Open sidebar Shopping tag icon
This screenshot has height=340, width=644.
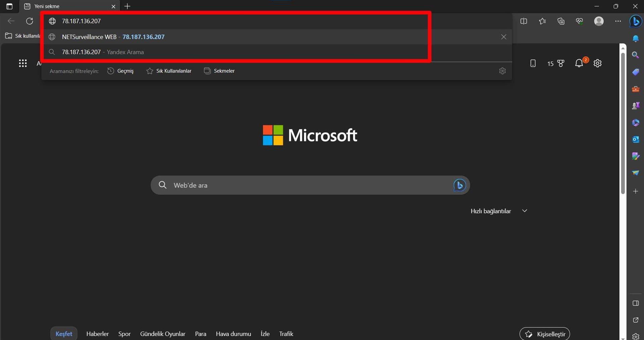pos(636,72)
